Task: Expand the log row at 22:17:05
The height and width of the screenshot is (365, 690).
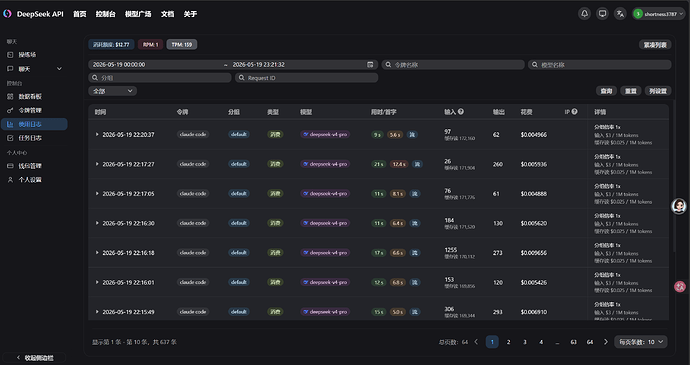Action: tap(97, 194)
